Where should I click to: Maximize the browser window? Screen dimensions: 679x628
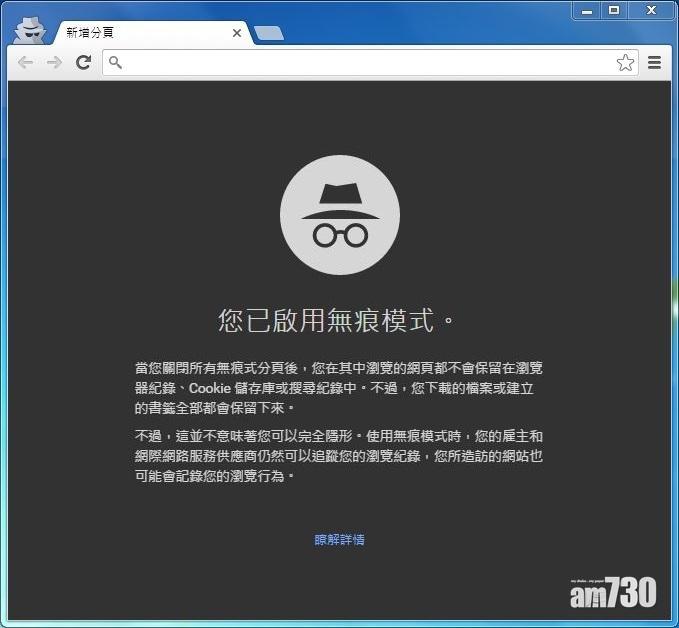click(x=614, y=10)
